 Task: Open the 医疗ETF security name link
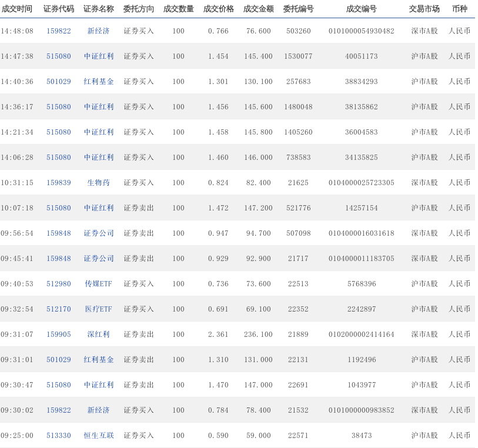coord(98,309)
